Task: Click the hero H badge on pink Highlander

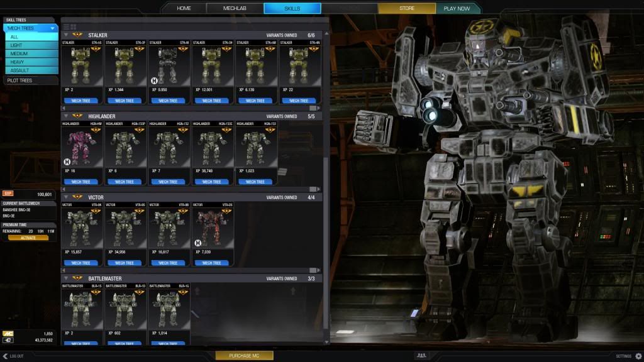Action: click(67, 162)
